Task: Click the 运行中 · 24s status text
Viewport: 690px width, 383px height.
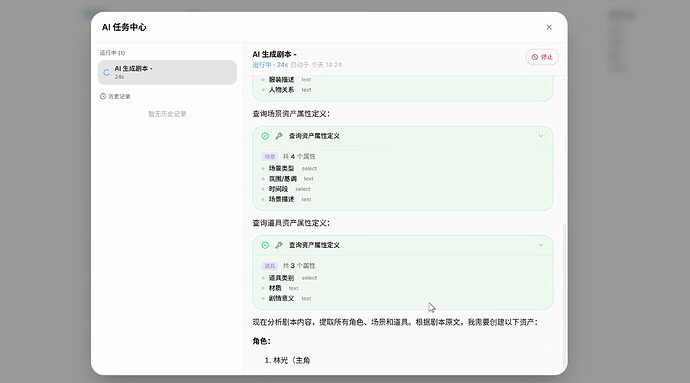Action: 270,65
